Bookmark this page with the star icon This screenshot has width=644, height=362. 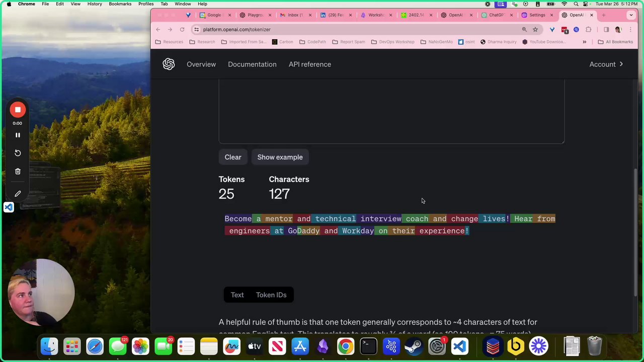pos(535,30)
